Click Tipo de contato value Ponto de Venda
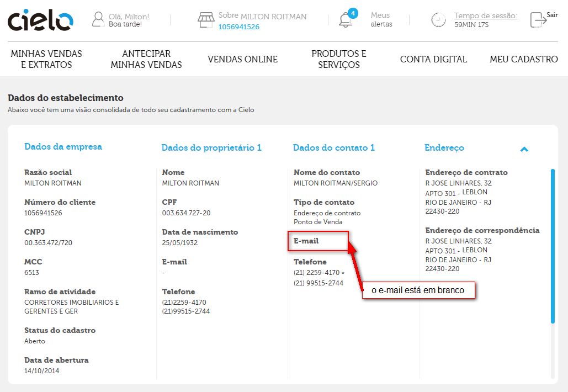This screenshot has height=392, width=568. [x=318, y=222]
